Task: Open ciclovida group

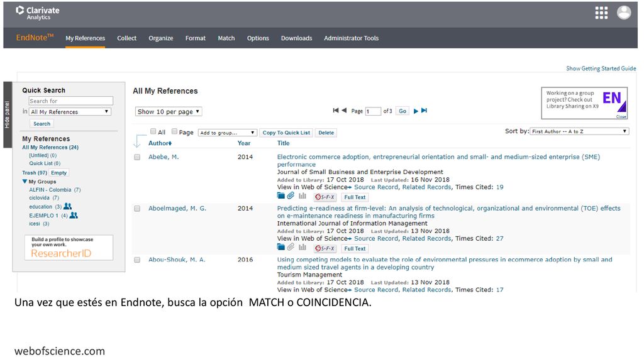Action: pyautogui.click(x=44, y=198)
